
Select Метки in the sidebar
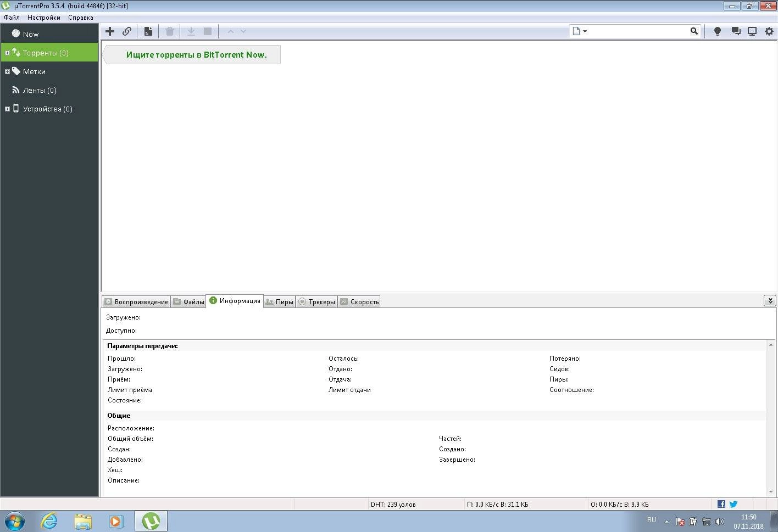coord(49,71)
